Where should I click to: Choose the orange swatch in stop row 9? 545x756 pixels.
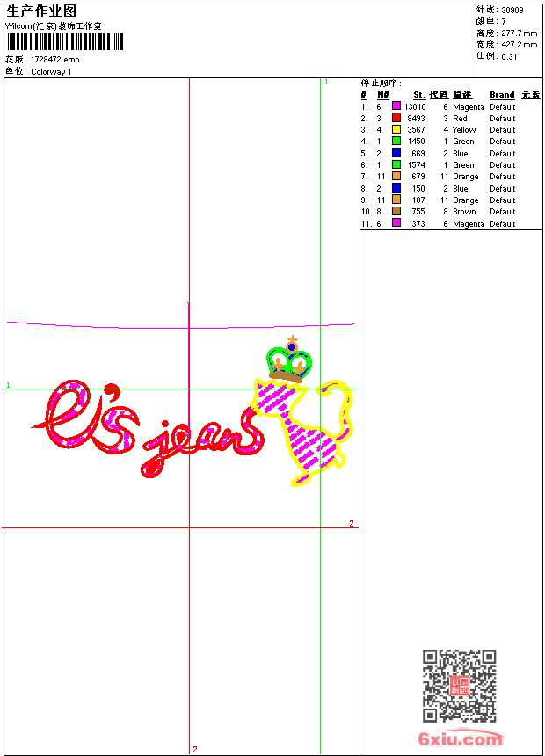point(396,200)
